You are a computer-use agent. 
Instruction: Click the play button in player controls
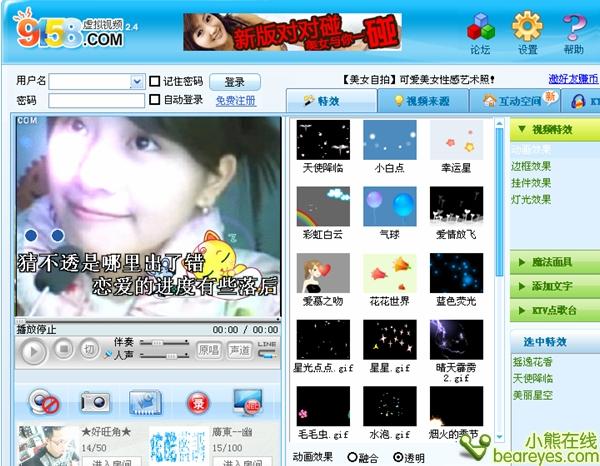click(33, 351)
